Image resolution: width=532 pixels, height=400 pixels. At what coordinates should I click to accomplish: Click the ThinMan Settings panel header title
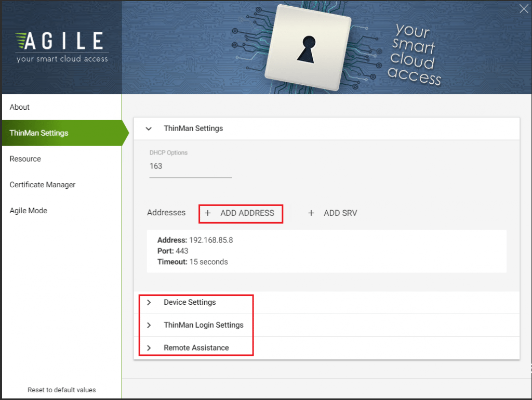[x=193, y=128]
